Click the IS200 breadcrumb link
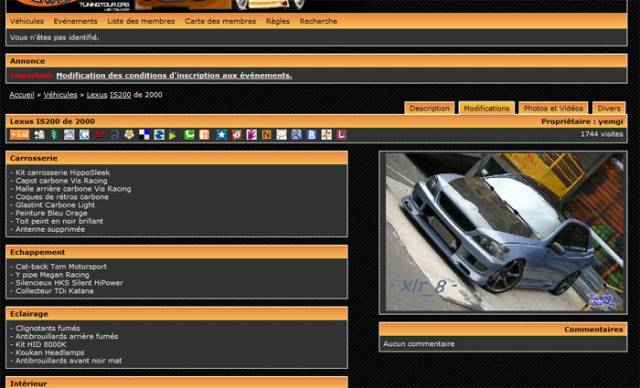This screenshot has width=640, height=388. pos(120,95)
